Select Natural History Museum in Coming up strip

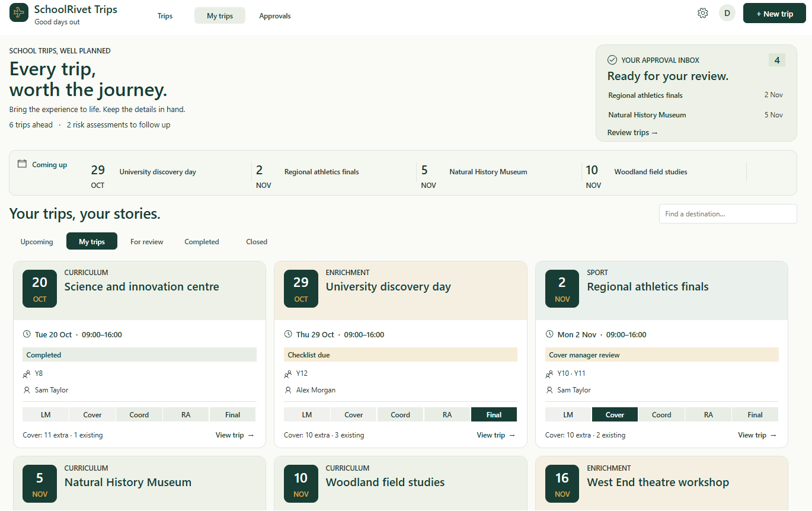(x=488, y=172)
